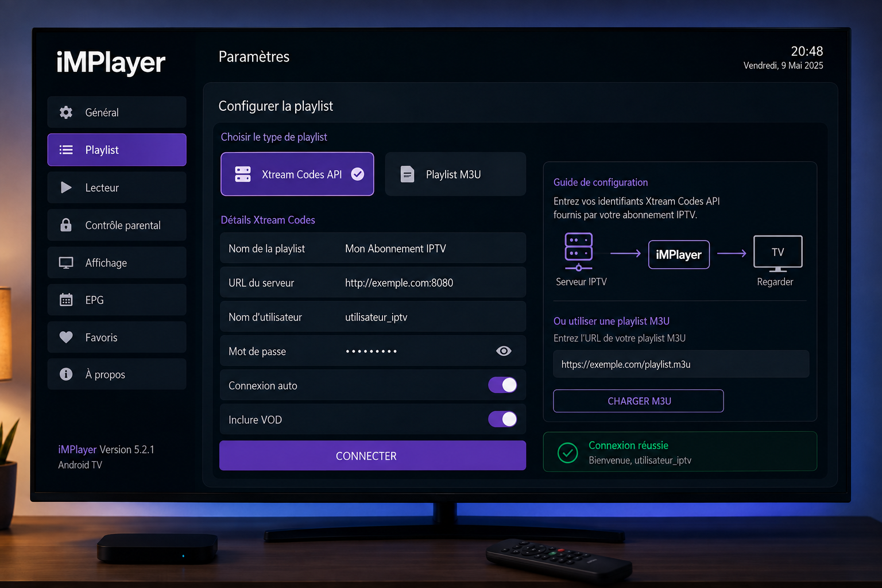The height and width of the screenshot is (588, 882).
Task: Click the Serveur IPTV diagram icon
Action: point(579,252)
